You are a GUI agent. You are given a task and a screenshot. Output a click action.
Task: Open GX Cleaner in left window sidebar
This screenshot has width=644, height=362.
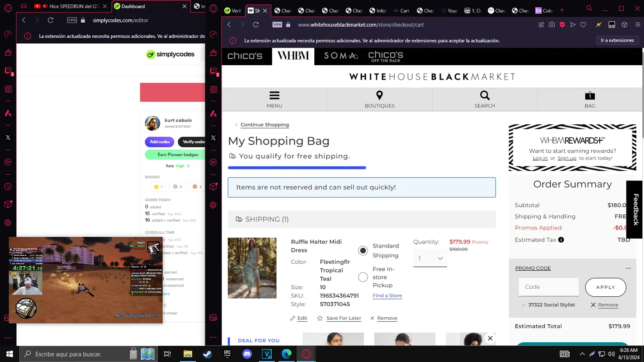8,52
